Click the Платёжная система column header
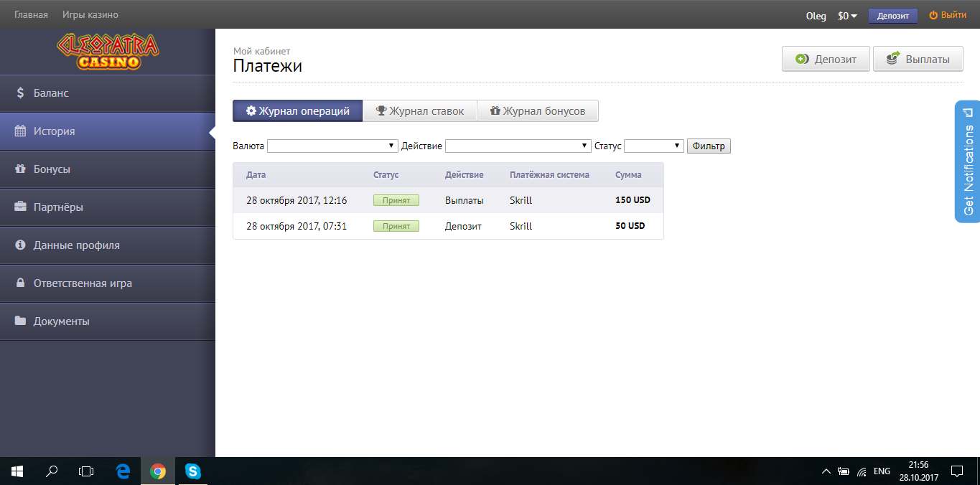Screen dimensions: 980x485 click(549, 174)
